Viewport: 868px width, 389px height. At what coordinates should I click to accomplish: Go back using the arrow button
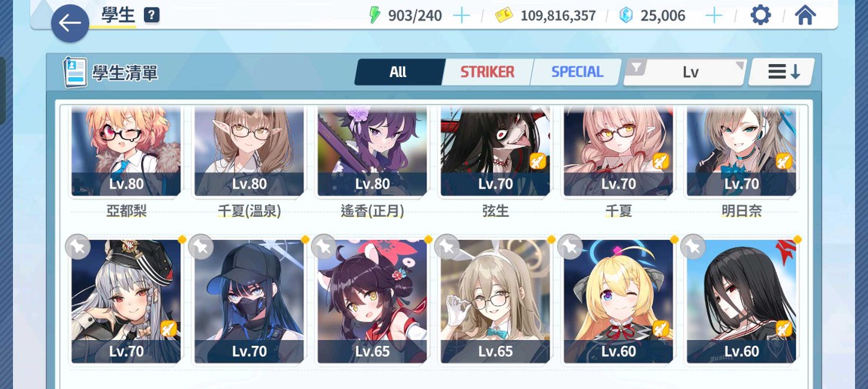pyautogui.click(x=70, y=23)
